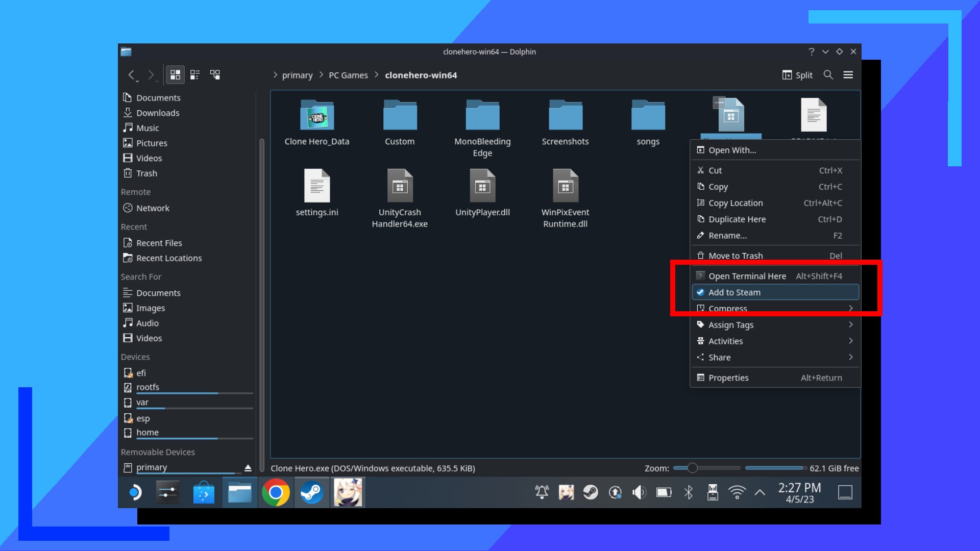Toggle primary removable device mount

248,467
